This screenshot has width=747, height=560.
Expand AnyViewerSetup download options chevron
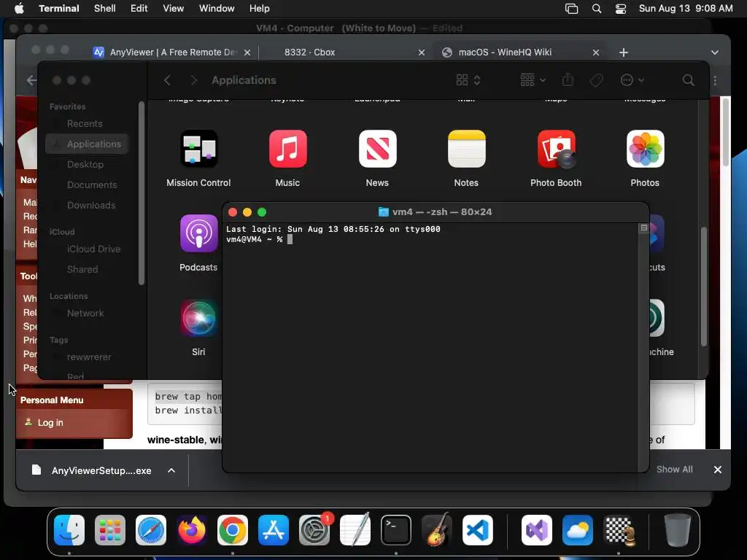tap(171, 470)
